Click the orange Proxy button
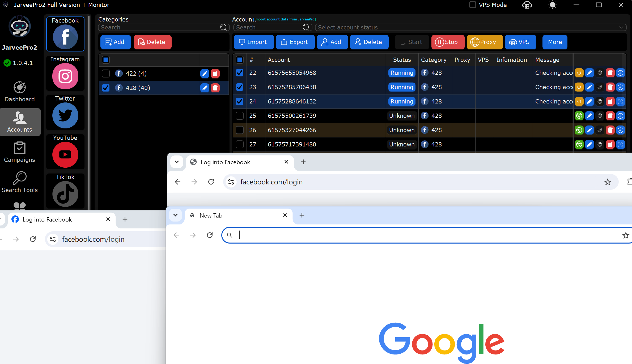 (485, 42)
